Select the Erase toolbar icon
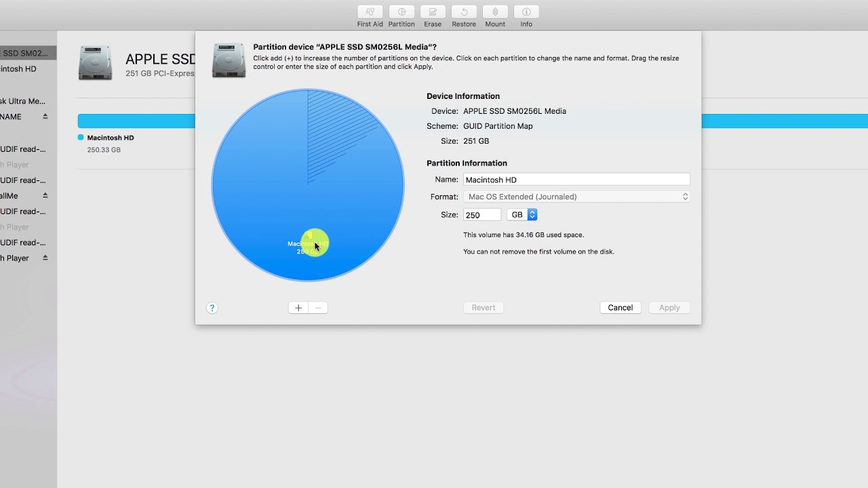Screen dimensions: 868x488 (433, 12)
